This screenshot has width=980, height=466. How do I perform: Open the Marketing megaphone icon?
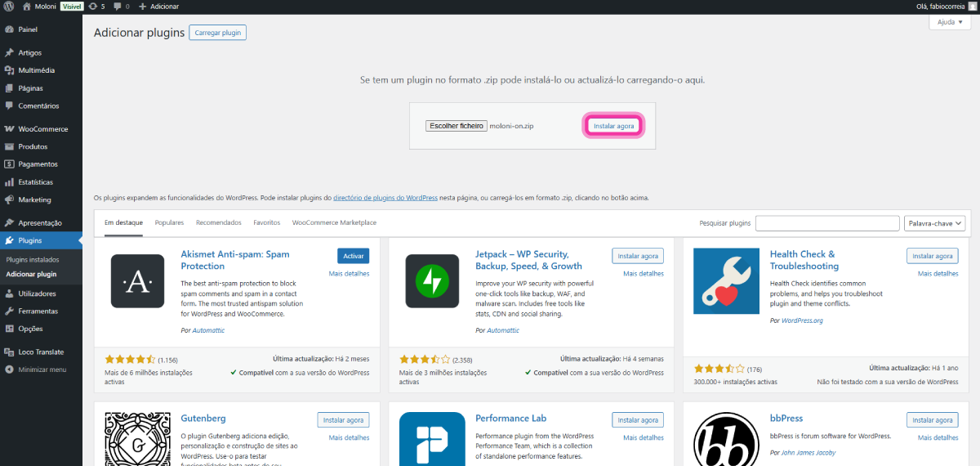point(9,199)
